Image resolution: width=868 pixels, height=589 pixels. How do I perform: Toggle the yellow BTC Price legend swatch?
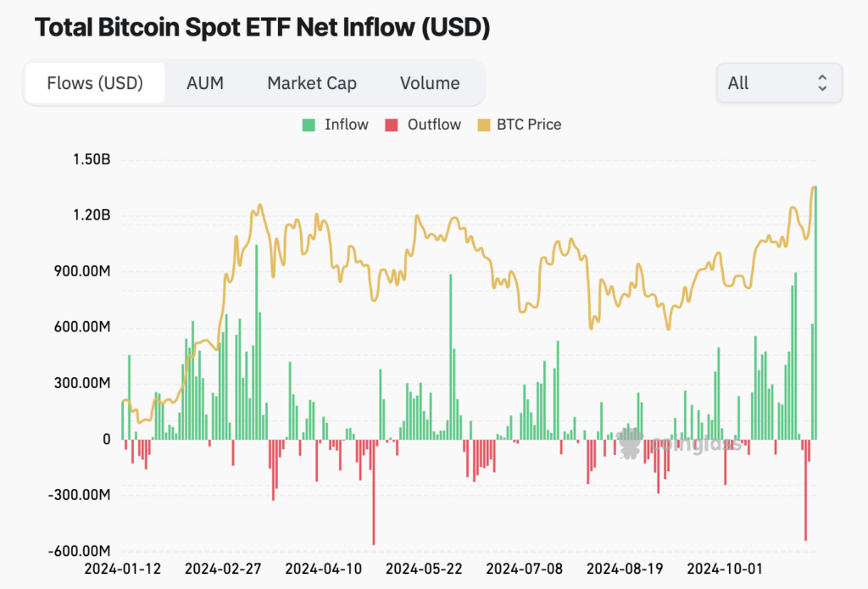484,125
